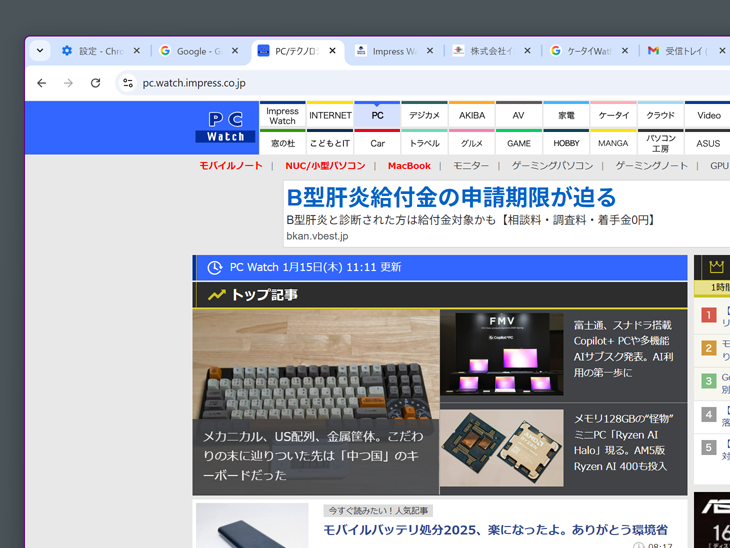730x548 pixels.
Task: Open the モバイルノート category link
Action: coord(231,166)
